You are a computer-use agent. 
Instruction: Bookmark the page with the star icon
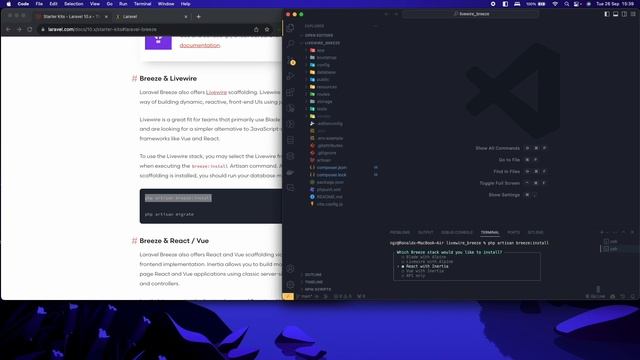coord(267,29)
